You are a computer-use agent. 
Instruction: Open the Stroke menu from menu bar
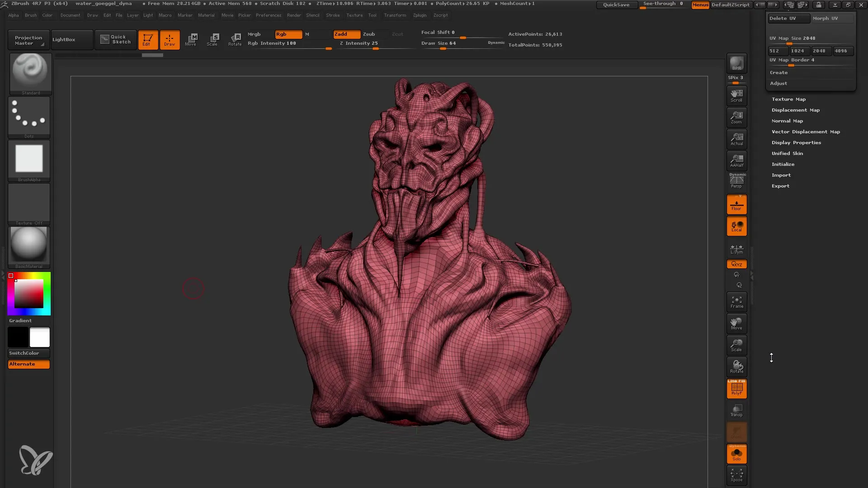333,15
